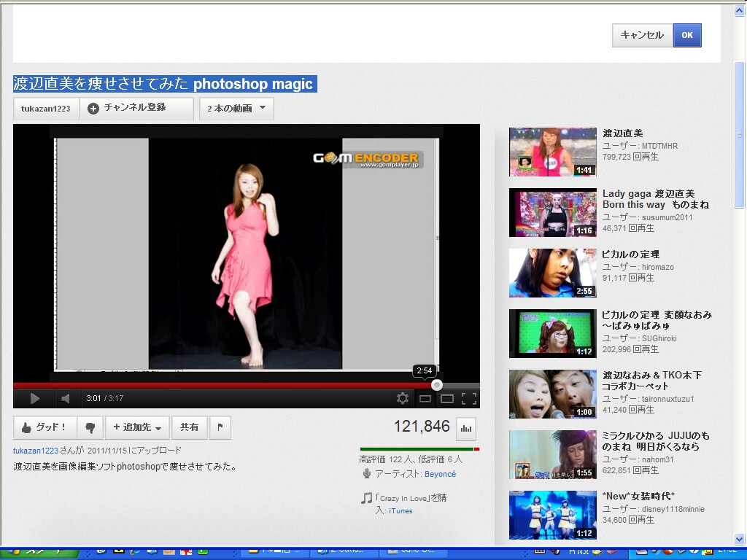Open 渡辺なおみ＆TKO木下 video thumbnail
This screenshot has height=560, width=747.
click(x=553, y=394)
